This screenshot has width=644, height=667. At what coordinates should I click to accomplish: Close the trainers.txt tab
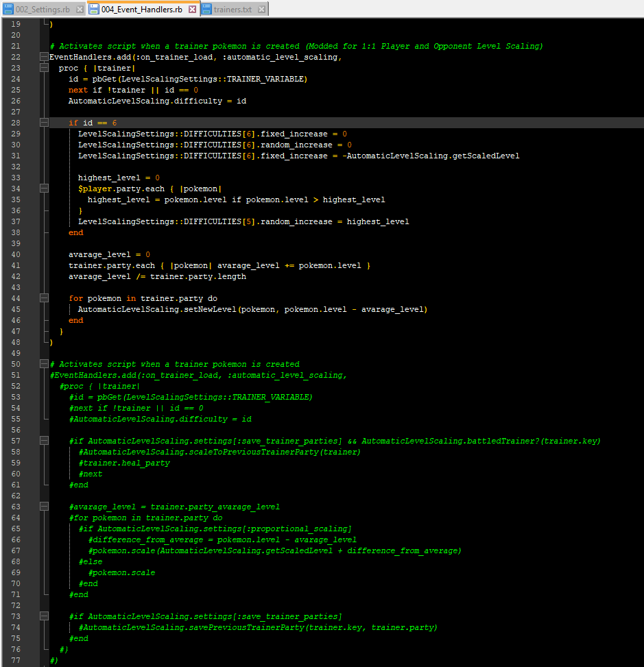coord(263,10)
